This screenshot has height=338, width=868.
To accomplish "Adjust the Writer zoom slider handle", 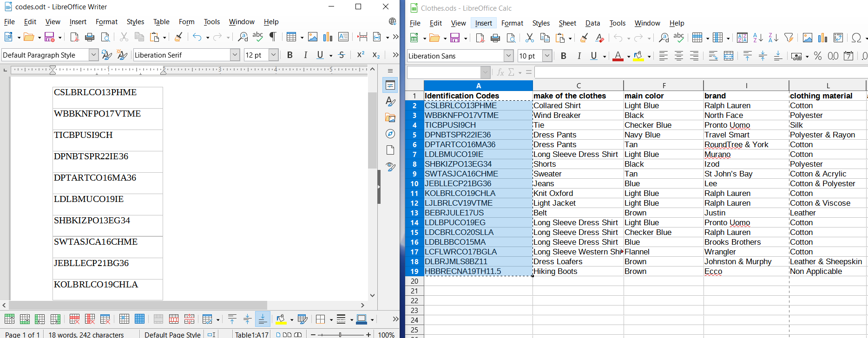I will pyautogui.click(x=341, y=334).
